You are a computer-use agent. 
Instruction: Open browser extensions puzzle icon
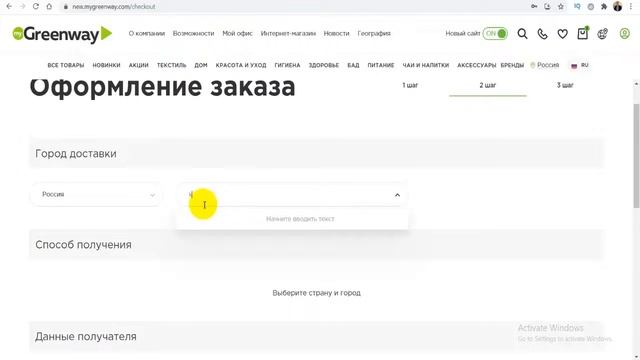coord(604,7)
